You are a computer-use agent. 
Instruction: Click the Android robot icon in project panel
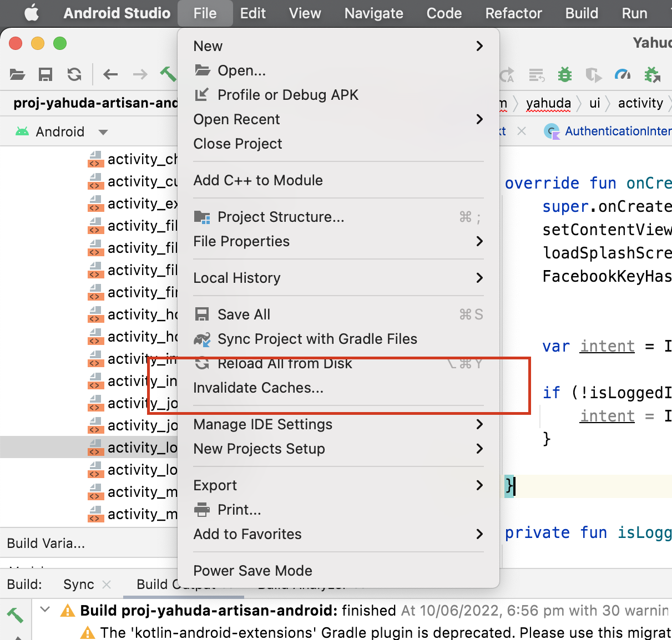[x=22, y=131]
